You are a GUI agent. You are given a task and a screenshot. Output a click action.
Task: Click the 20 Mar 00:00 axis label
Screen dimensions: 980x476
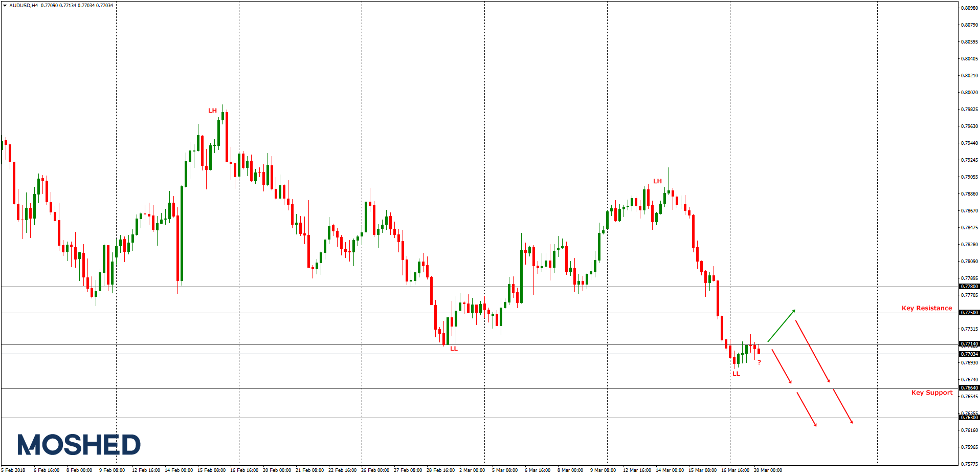(x=769, y=470)
